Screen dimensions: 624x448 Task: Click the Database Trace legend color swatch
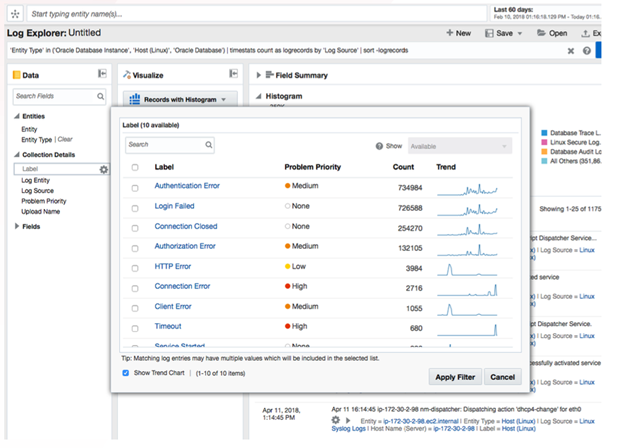pyautogui.click(x=543, y=133)
